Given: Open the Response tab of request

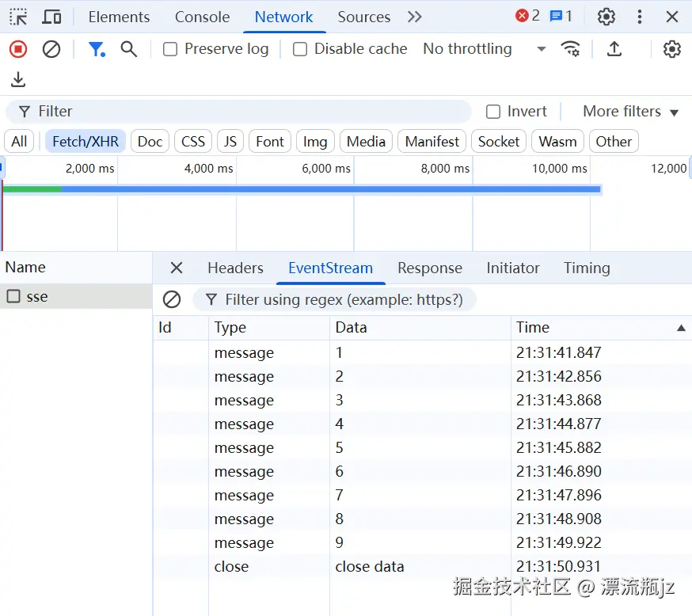Looking at the screenshot, I should (430, 268).
